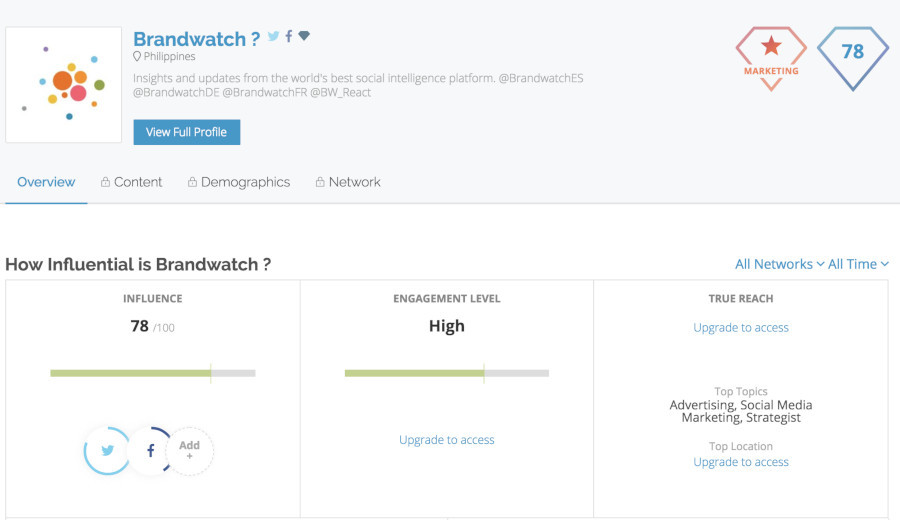This screenshot has width=900, height=520.
Task: Switch to the Overview tab
Action: (46, 182)
